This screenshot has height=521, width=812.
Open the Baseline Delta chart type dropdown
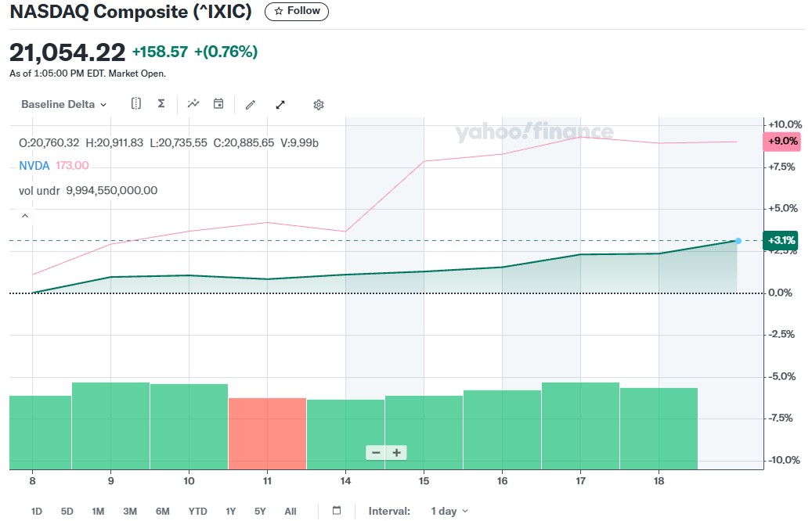coord(64,105)
